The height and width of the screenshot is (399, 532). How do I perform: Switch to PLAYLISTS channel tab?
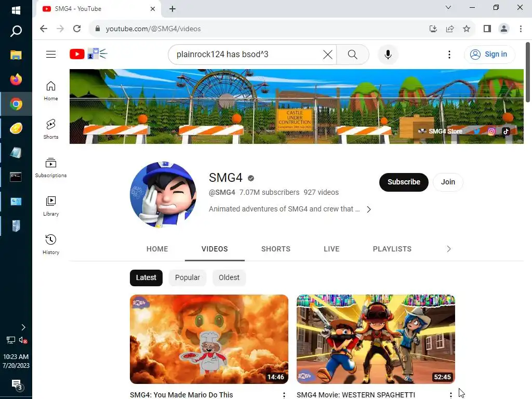392,249
